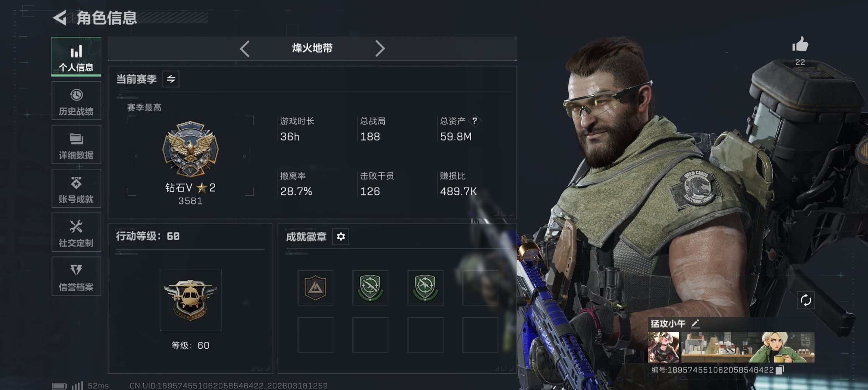Rotate the character model with the refresh icon

[806, 300]
